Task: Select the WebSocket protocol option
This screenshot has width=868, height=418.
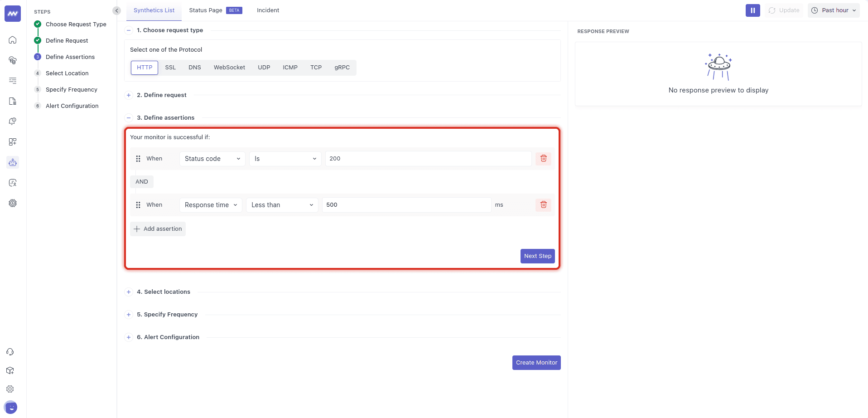Action: click(x=229, y=68)
